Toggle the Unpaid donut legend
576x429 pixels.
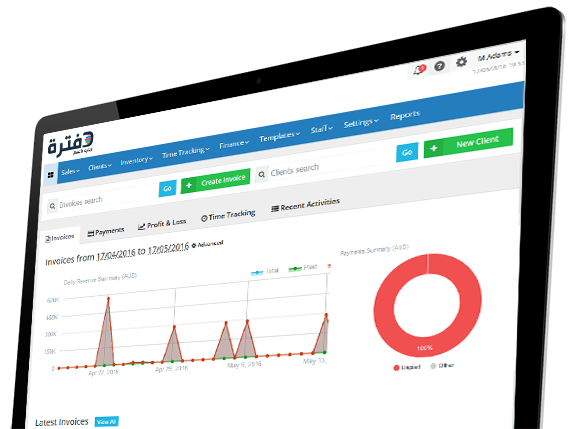[407, 367]
